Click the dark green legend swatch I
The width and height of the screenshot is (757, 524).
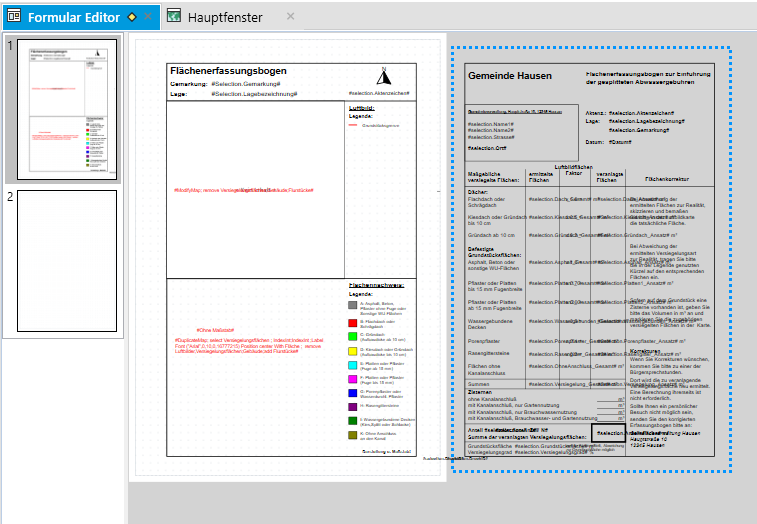coord(352,421)
